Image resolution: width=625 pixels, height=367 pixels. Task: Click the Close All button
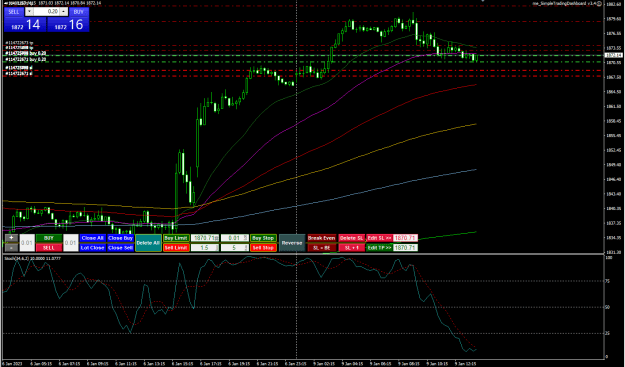pyautogui.click(x=92, y=238)
